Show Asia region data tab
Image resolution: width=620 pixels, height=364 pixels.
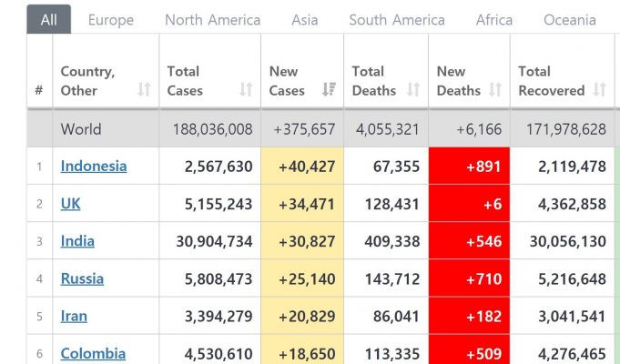(x=304, y=19)
